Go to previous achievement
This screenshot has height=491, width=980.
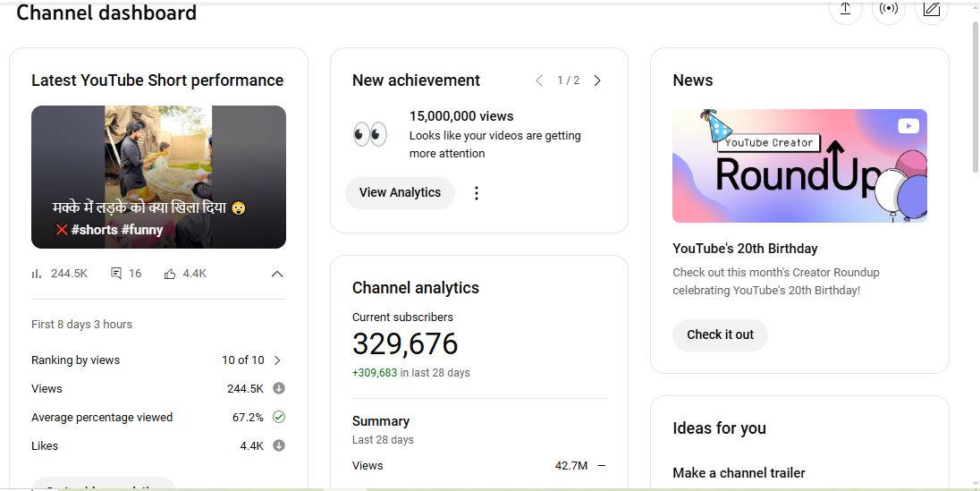[539, 80]
